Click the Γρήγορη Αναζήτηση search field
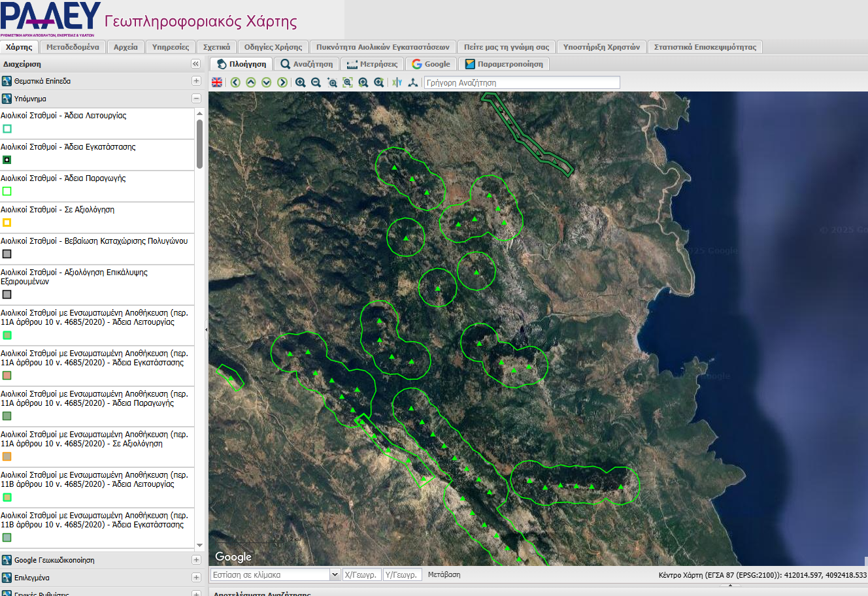 [x=522, y=83]
